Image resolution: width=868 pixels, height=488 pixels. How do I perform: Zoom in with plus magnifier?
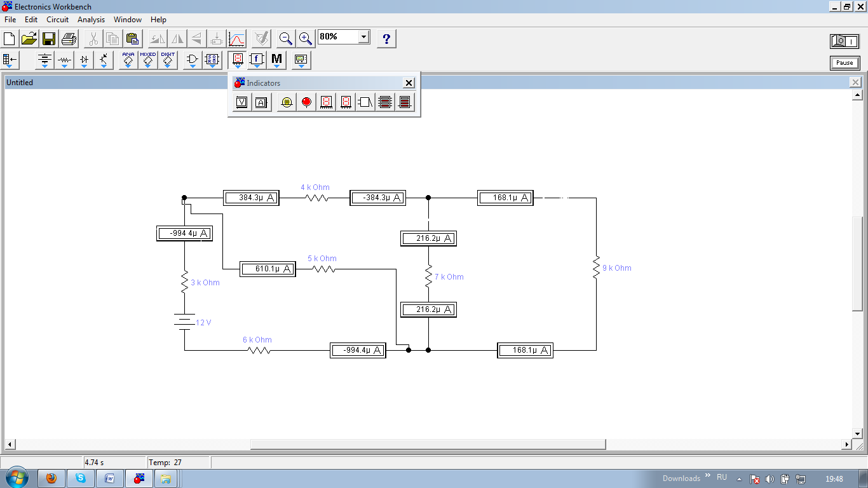click(x=306, y=39)
